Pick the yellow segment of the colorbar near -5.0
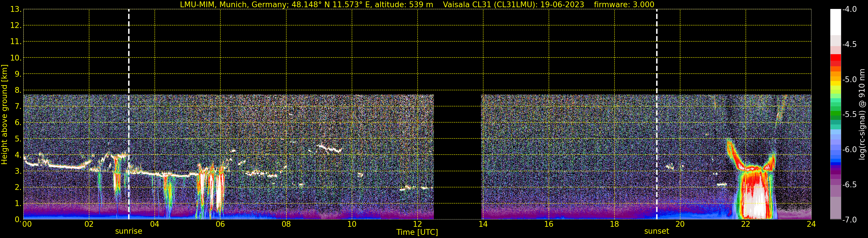 click(x=836, y=83)
